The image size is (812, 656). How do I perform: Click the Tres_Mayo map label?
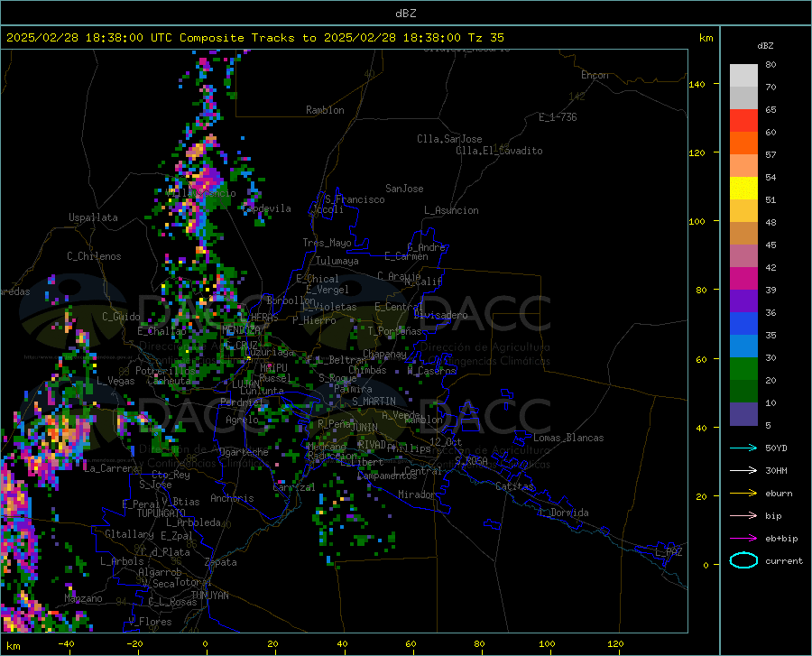tap(327, 243)
